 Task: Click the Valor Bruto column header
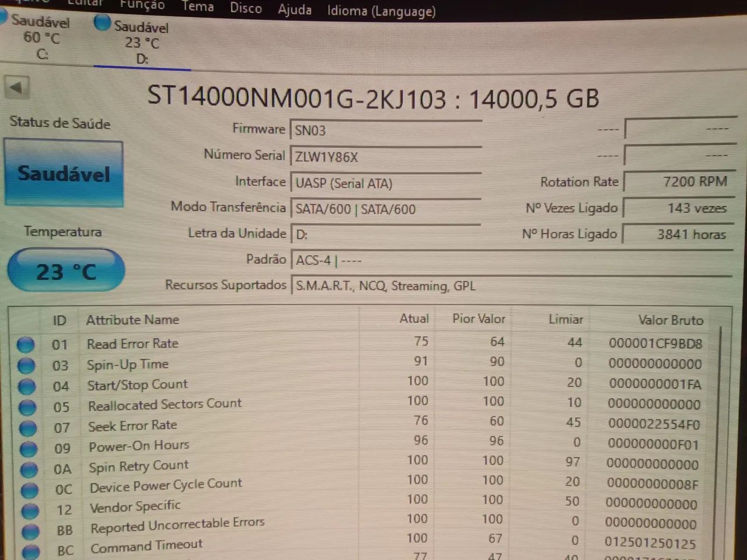671,320
